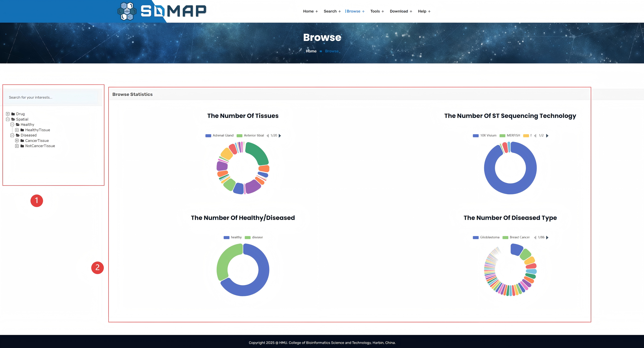Click the CancerTissue folder icon
The width and height of the screenshot is (644, 348).
(22, 141)
